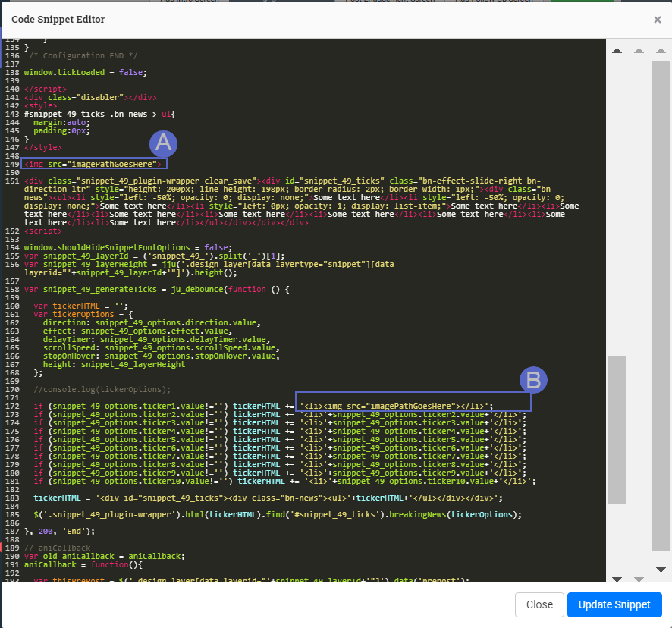Click the short thumb of the leftmost scrollbar
The width and height of the screenshot is (672, 628).
tap(617, 429)
